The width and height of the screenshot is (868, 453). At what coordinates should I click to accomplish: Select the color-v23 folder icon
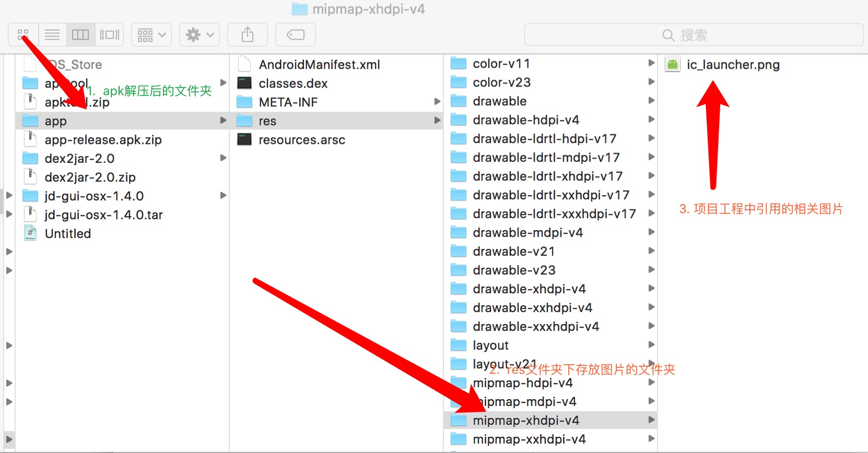pyautogui.click(x=459, y=82)
